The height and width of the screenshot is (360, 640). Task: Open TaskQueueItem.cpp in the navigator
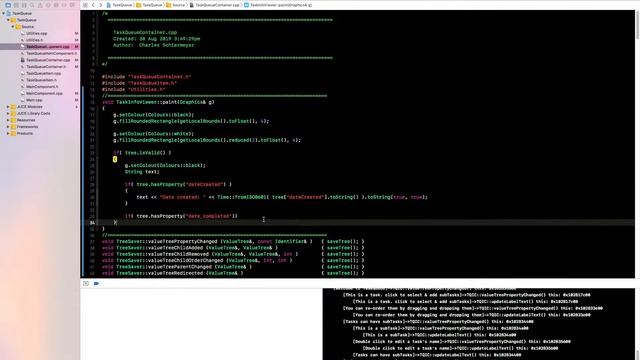point(43,73)
